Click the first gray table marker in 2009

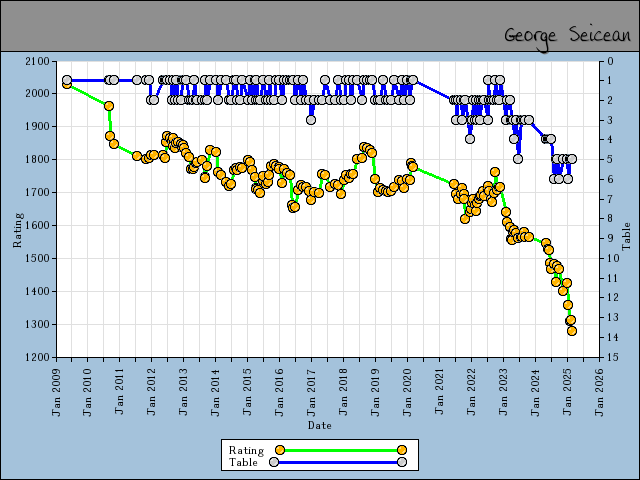pyautogui.click(x=67, y=80)
